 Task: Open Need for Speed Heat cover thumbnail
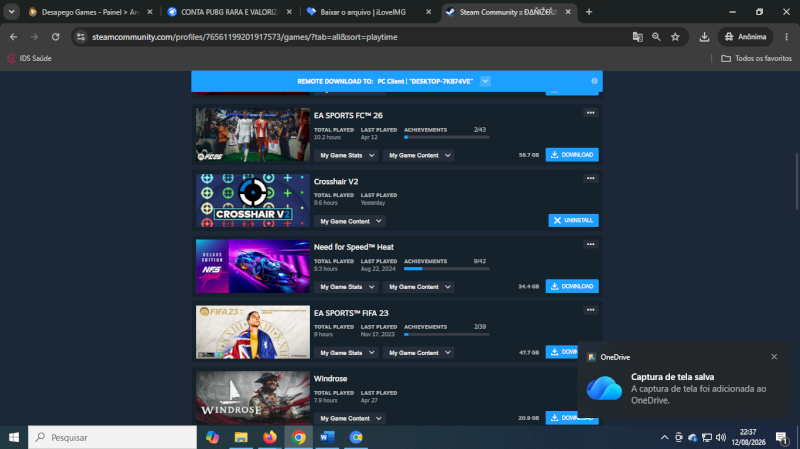tap(253, 266)
